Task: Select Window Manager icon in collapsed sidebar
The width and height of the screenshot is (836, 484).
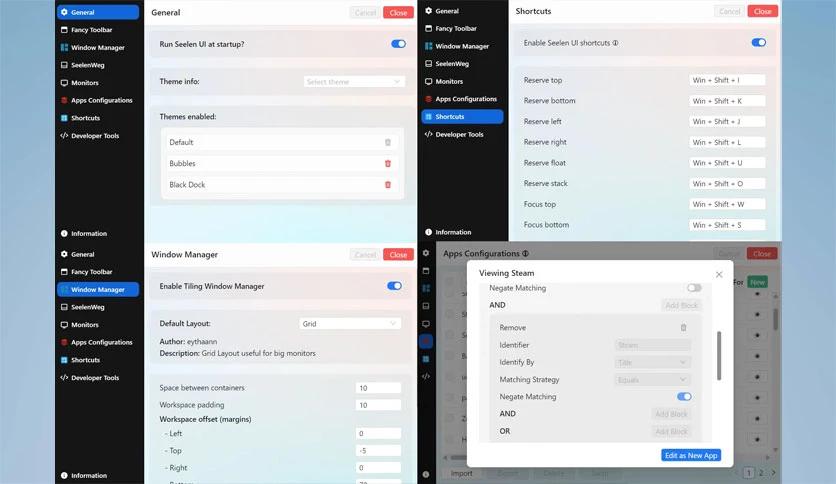Action: [426, 288]
